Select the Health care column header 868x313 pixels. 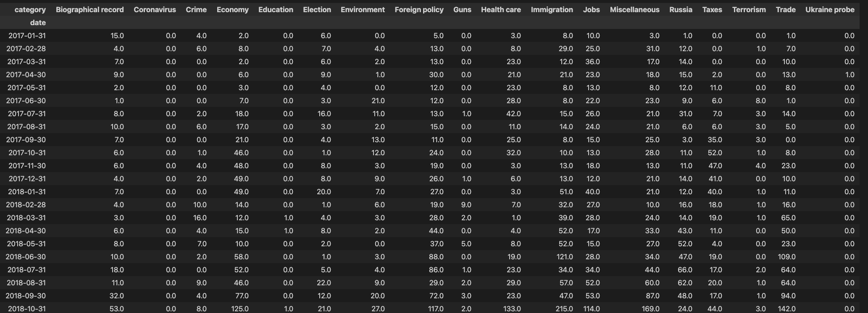click(501, 10)
